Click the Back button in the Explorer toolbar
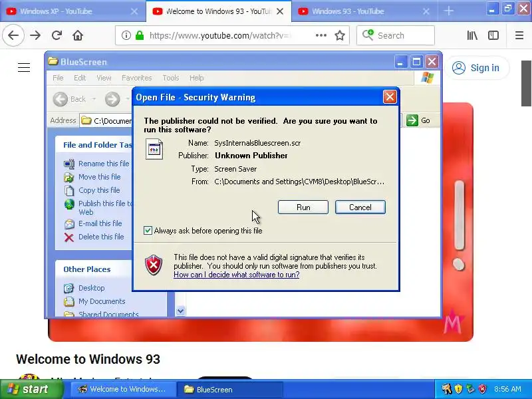 [70, 99]
